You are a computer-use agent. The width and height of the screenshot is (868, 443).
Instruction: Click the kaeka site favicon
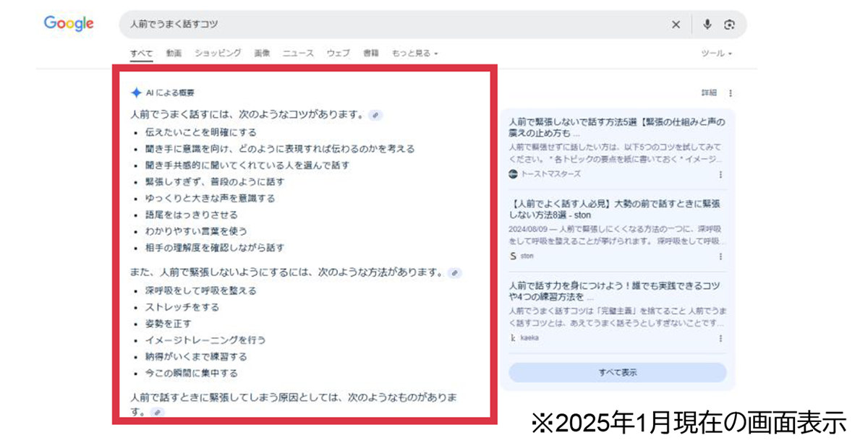[511, 337]
